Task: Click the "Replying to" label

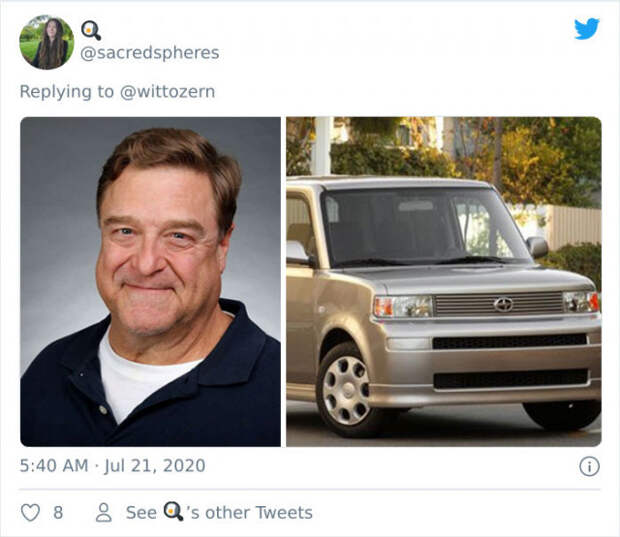Action: [x=66, y=91]
